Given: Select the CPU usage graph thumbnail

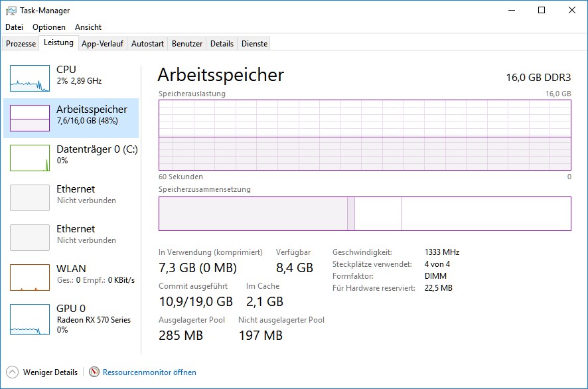Looking at the screenshot, I should (x=30, y=78).
